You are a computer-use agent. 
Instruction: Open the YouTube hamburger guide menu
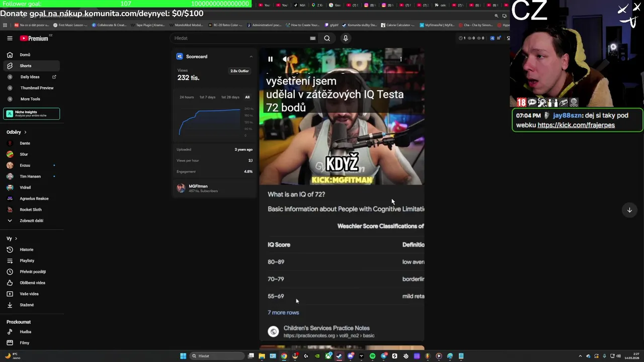pyautogui.click(x=10, y=38)
